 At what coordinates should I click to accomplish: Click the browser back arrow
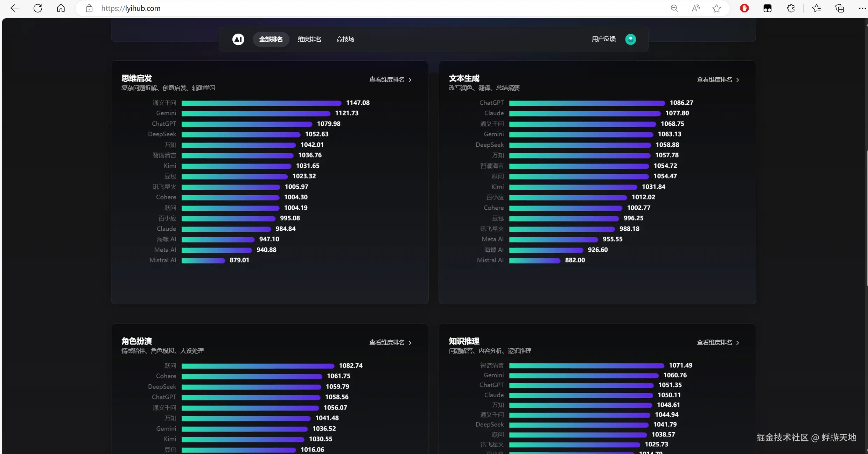click(x=14, y=8)
